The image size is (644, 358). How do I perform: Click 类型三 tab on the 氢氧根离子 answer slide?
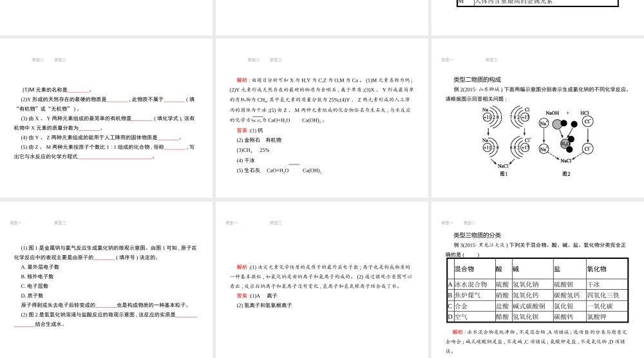coord(276,223)
